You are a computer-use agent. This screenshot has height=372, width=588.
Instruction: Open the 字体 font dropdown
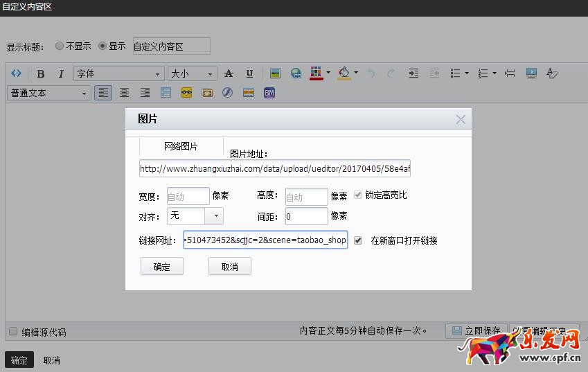coord(119,73)
